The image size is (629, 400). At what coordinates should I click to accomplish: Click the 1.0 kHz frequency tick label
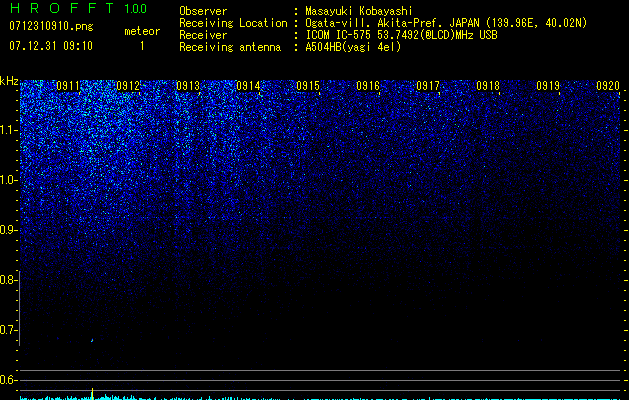pos(8,180)
